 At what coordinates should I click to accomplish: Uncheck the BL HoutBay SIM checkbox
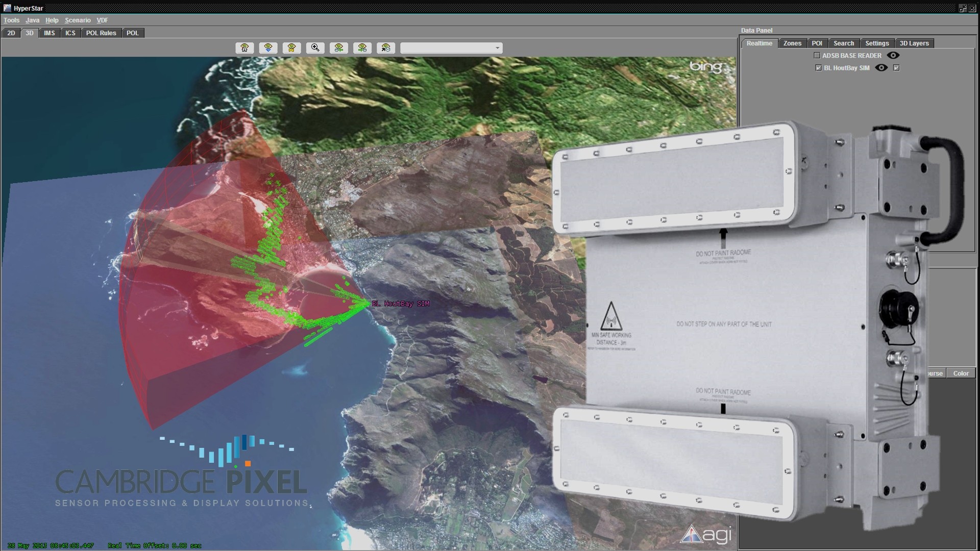click(x=819, y=68)
